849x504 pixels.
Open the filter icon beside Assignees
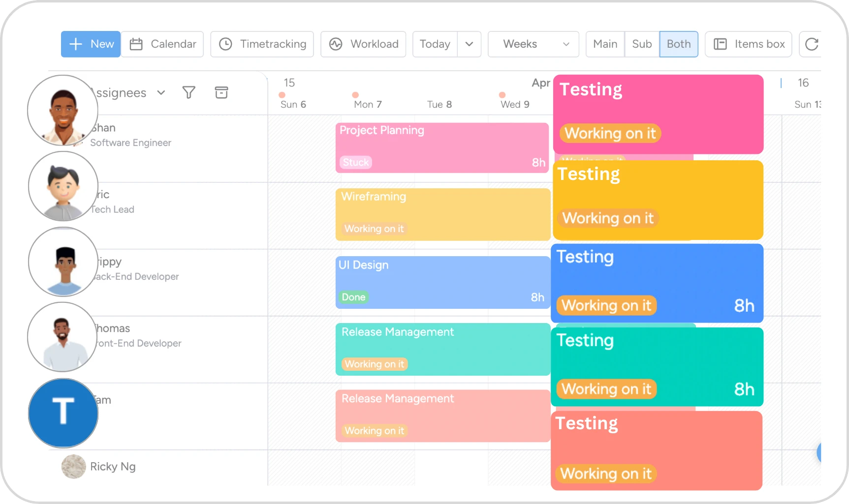[x=189, y=92]
